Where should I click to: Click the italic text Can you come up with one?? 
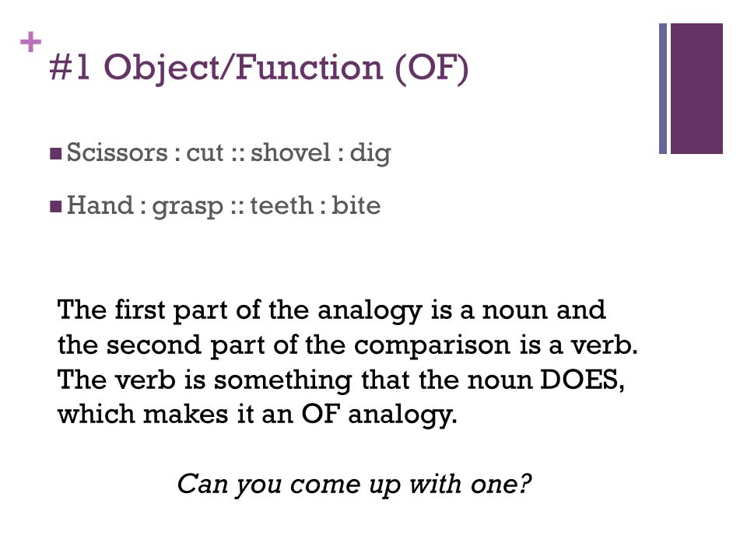354,485
